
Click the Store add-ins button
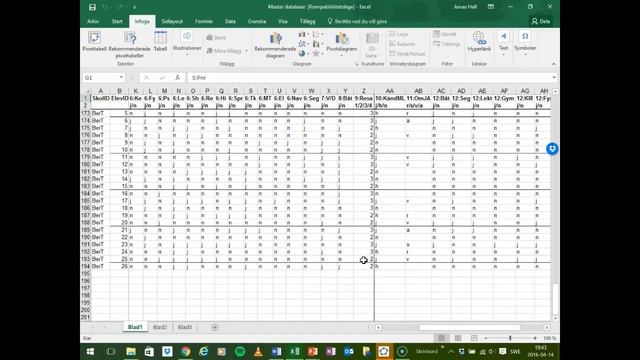(x=216, y=38)
